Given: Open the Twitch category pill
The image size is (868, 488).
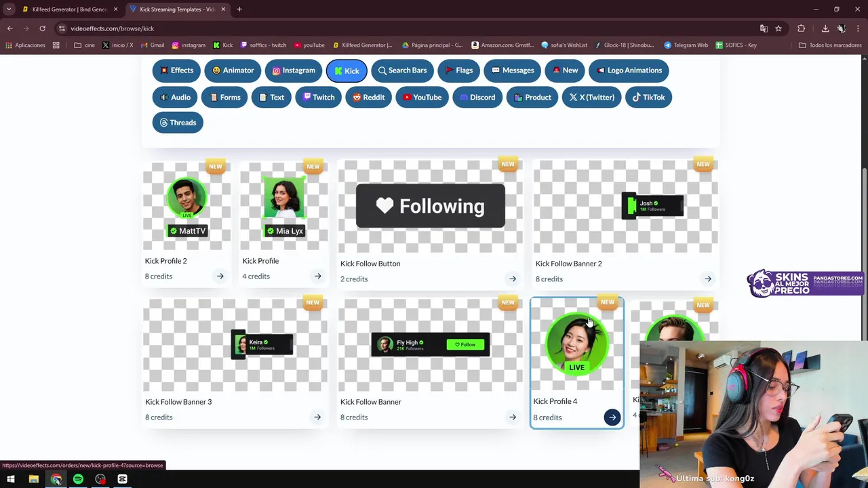Looking at the screenshot, I should pyautogui.click(x=318, y=98).
